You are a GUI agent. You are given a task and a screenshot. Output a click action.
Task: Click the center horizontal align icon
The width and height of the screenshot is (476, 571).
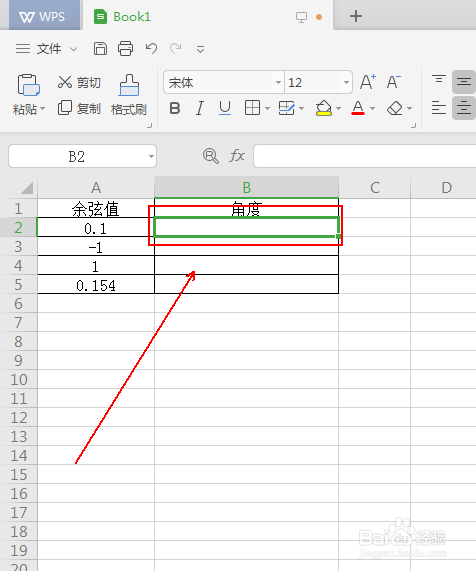tap(464, 108)
